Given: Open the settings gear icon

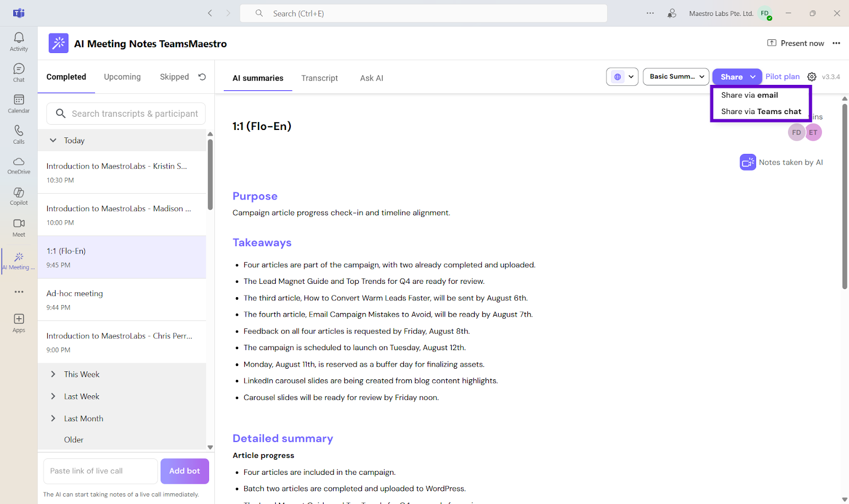Looking at the screenshot, I should click(x=812, y=77).
